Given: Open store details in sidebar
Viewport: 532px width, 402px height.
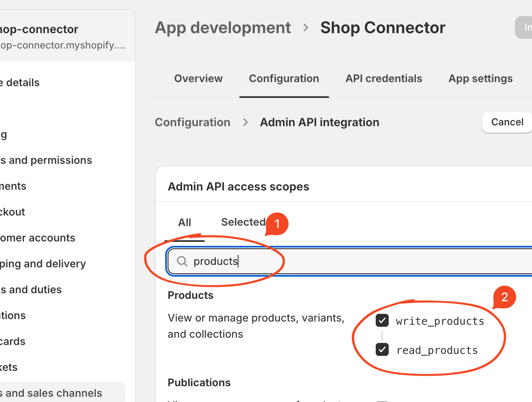Looking at the screenshot, I should [x=20, y=83].
